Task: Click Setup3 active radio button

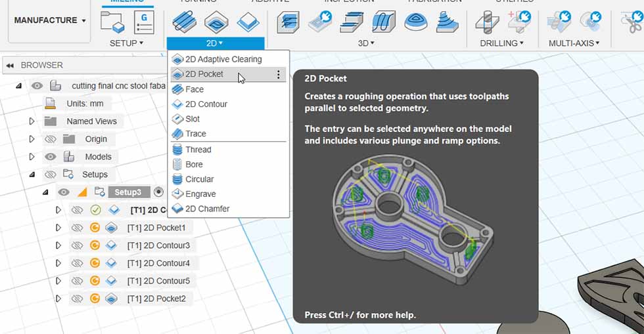Action: (x=158, y=192)
